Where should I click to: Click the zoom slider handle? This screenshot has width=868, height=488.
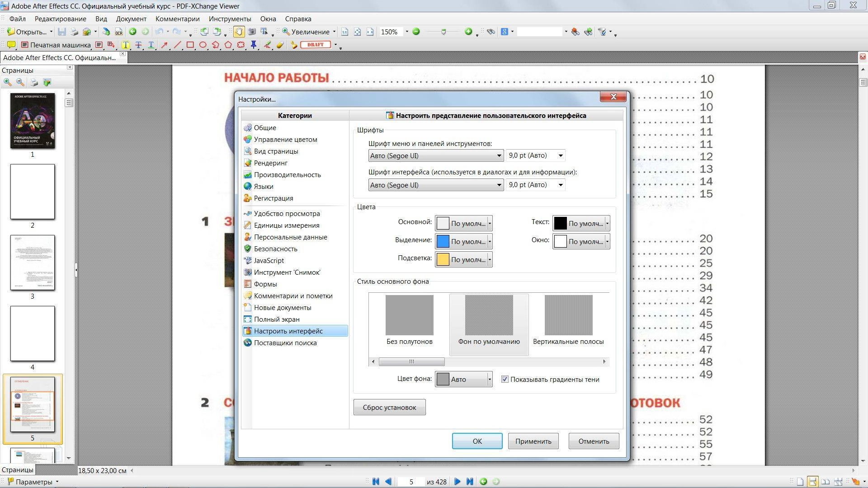pos(443,32)
